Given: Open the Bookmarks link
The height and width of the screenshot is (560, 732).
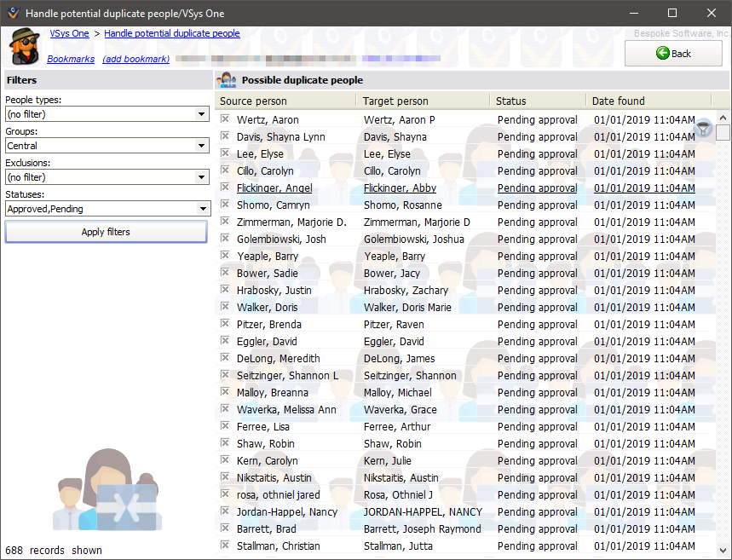Looking at the screenshot, I should pos(71,59).
